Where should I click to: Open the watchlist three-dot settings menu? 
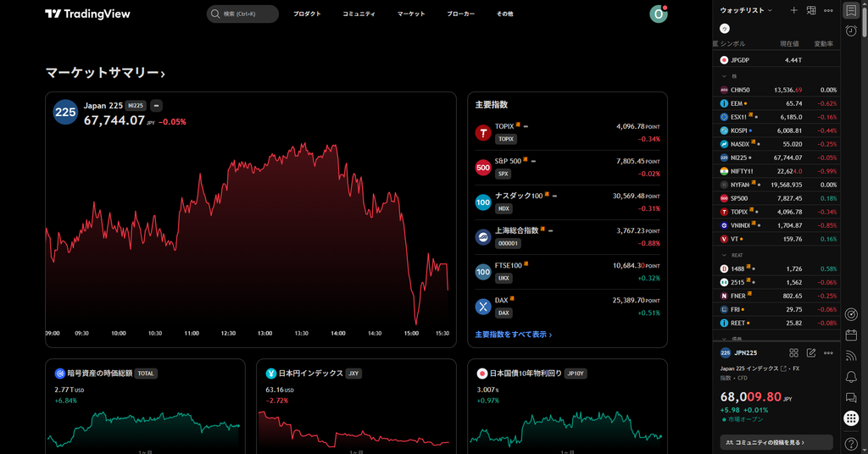[x=828, y=10]
